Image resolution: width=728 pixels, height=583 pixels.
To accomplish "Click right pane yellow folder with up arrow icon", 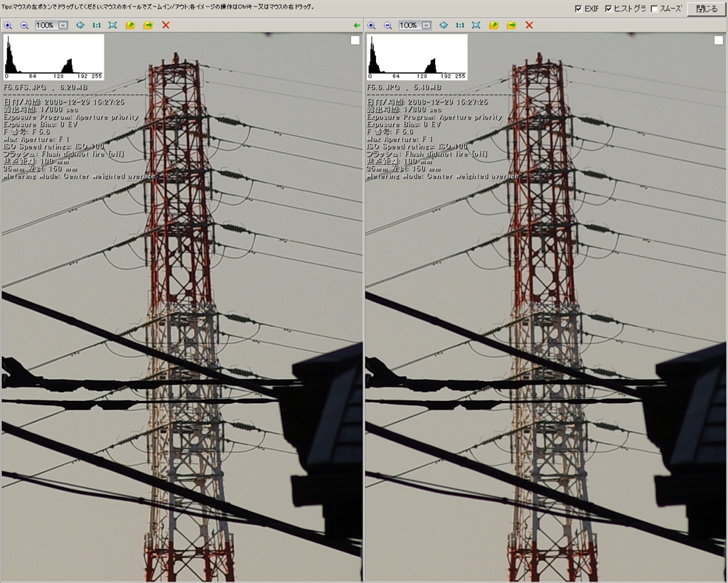I will (493, 26).
